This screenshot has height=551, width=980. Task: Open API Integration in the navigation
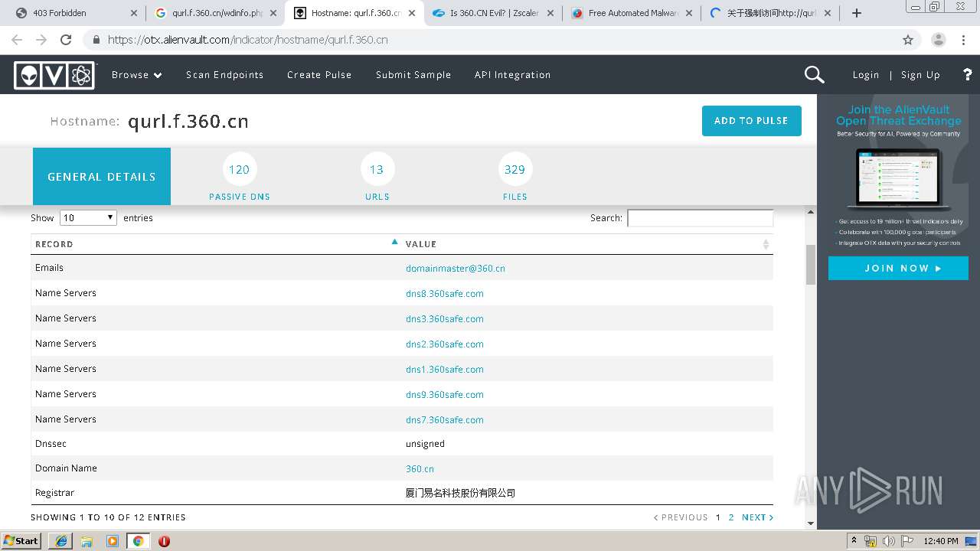coord(512,75)
